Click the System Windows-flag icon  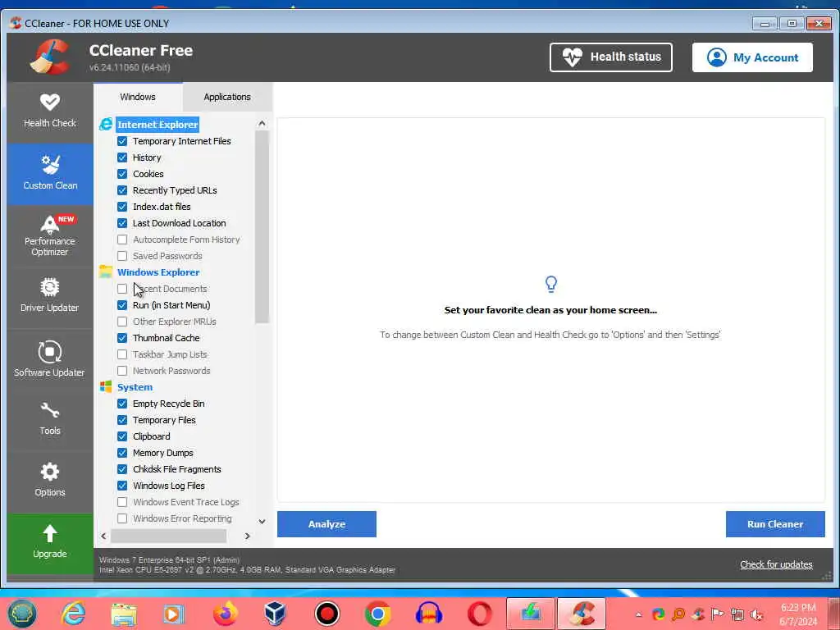click(106, 387)
